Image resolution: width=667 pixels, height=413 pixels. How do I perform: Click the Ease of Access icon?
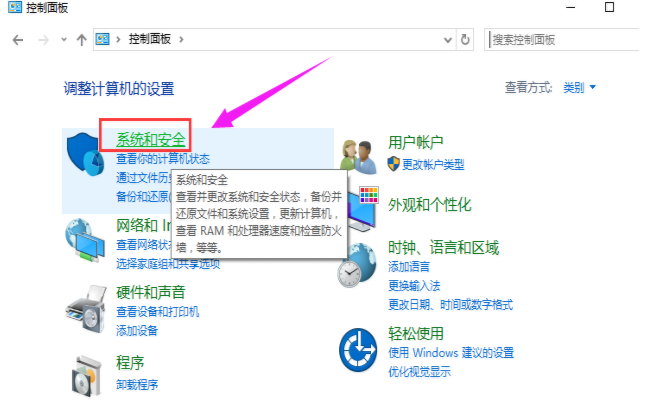tap(358, 350)
